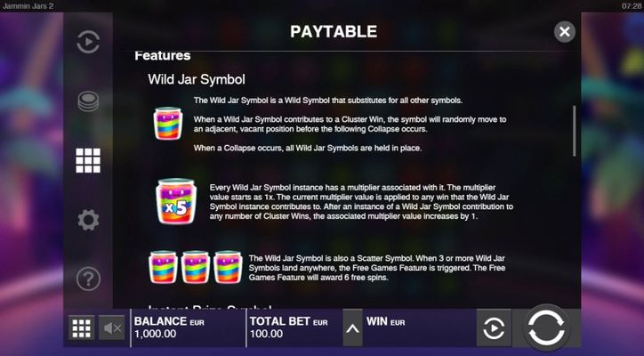The image size is (644, 356).
Task: Select the Wild Jar Symbol heading
Action: [197, 79]
